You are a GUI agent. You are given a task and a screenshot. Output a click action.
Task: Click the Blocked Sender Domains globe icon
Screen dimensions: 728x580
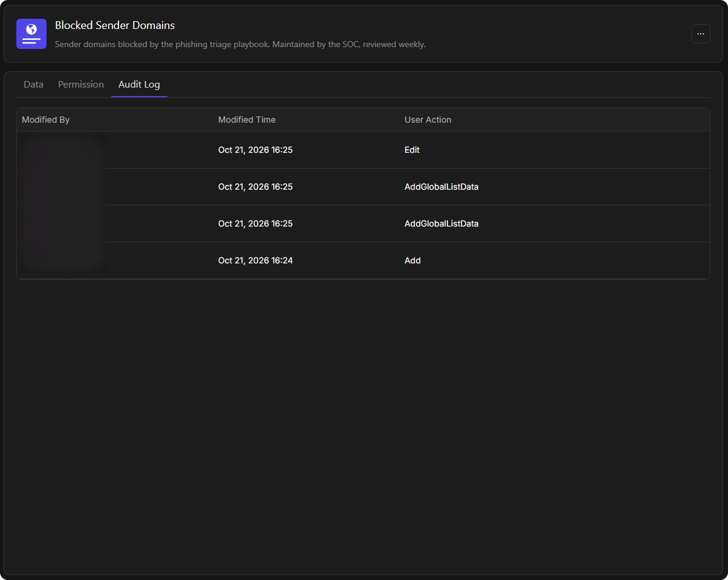click(31, 34)
